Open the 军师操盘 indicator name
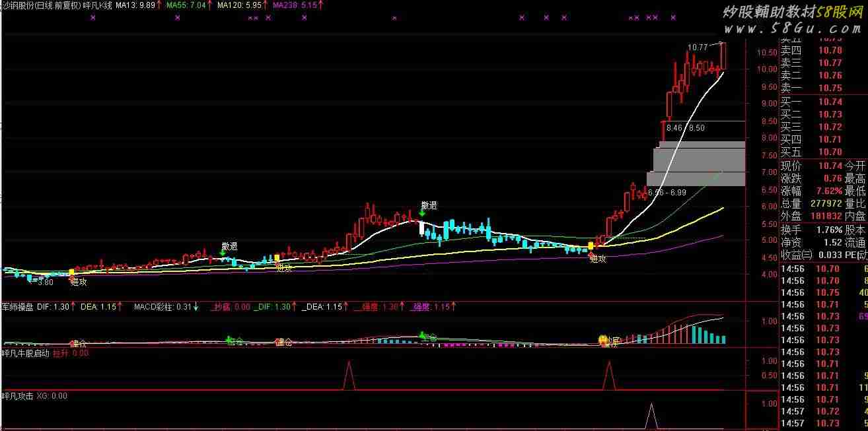The image size is (868, 431). click(18, 307)
